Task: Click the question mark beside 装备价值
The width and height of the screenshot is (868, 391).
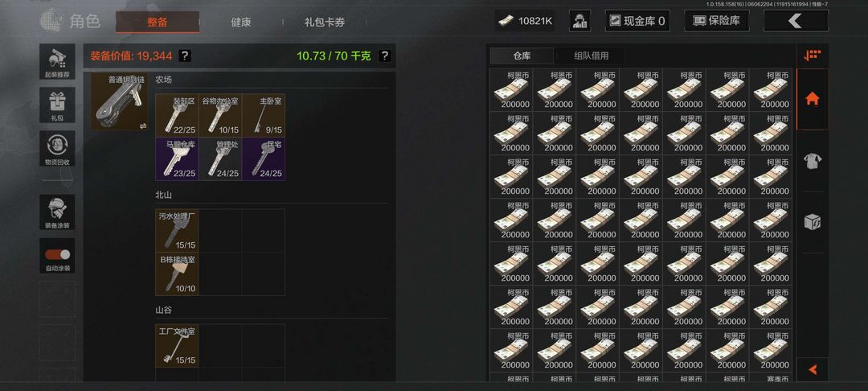Action: [185, 56]
